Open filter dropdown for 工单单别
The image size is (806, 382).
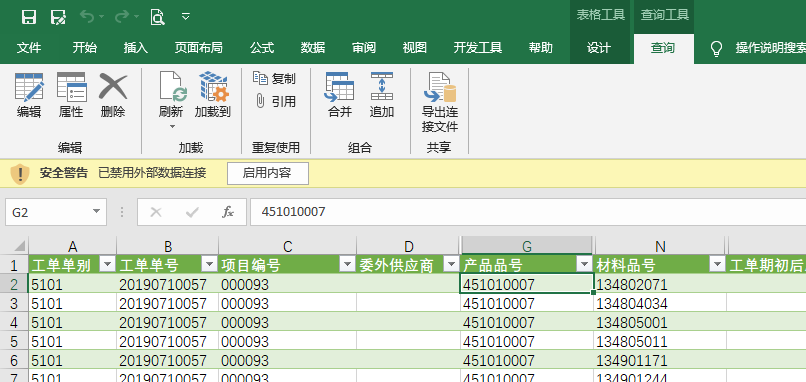pos(107,264)
